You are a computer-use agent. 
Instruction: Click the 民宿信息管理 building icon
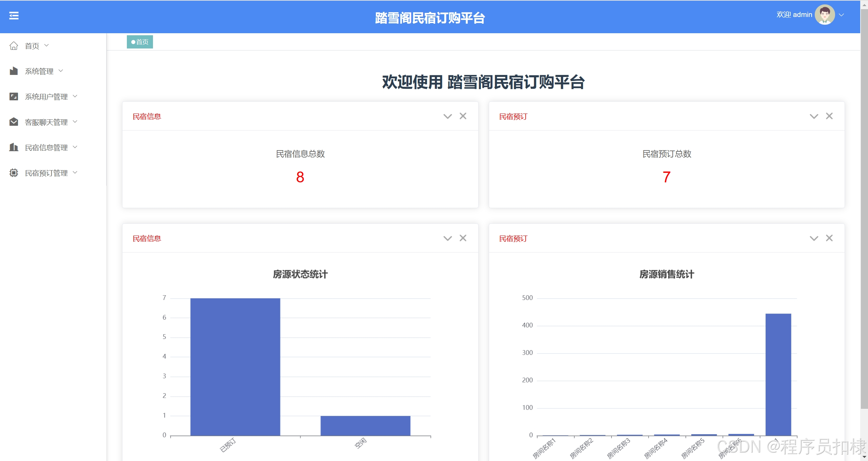(x=14, y=147)
